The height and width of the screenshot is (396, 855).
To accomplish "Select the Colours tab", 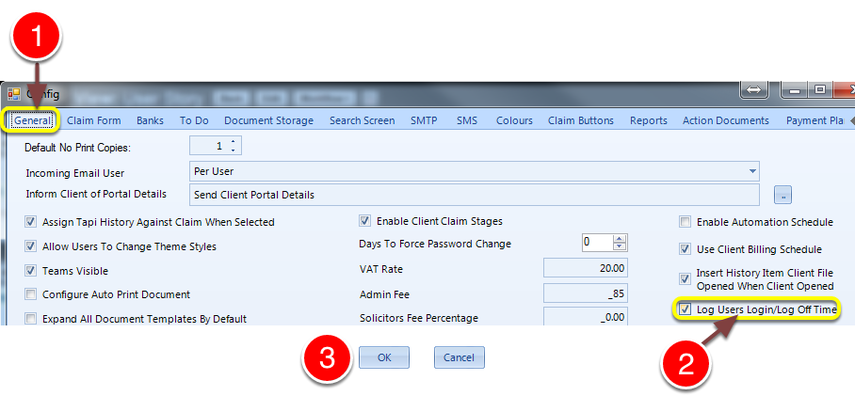I will (514, 121).
